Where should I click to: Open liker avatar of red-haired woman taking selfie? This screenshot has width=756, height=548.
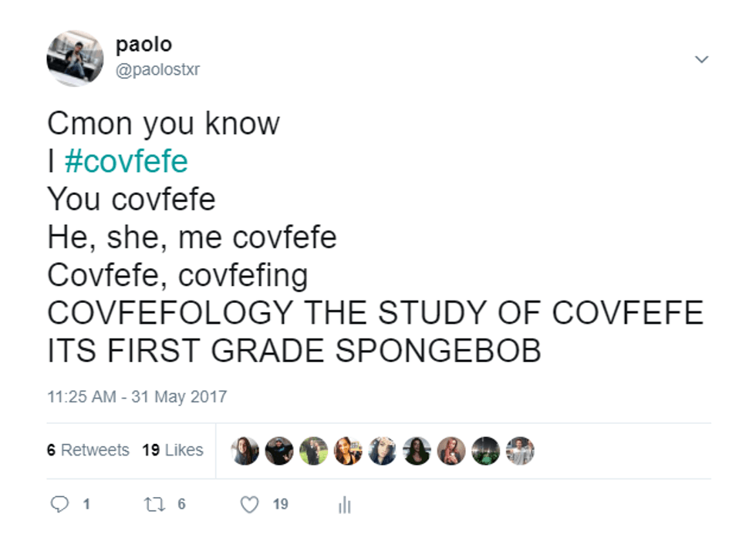tap(451, 451)
